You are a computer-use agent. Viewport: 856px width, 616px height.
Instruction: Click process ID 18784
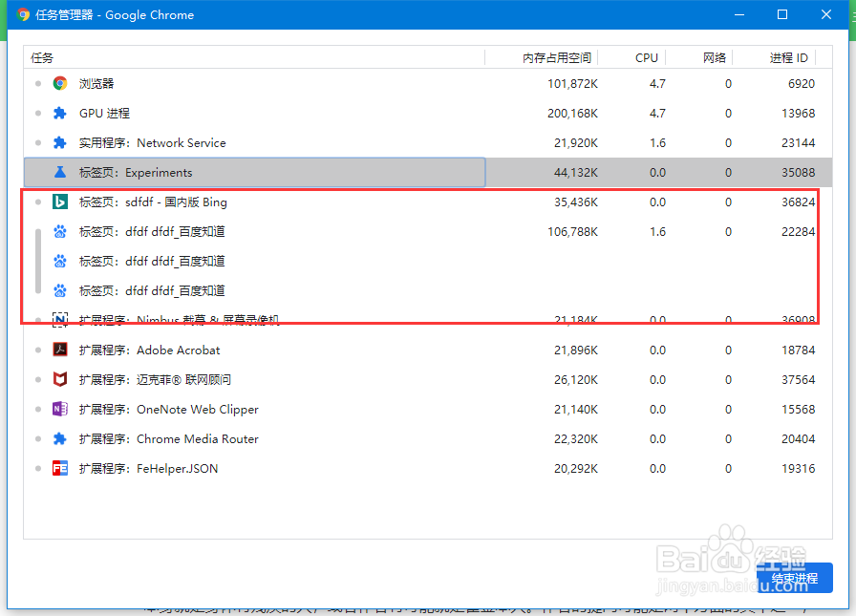(798, 350)
